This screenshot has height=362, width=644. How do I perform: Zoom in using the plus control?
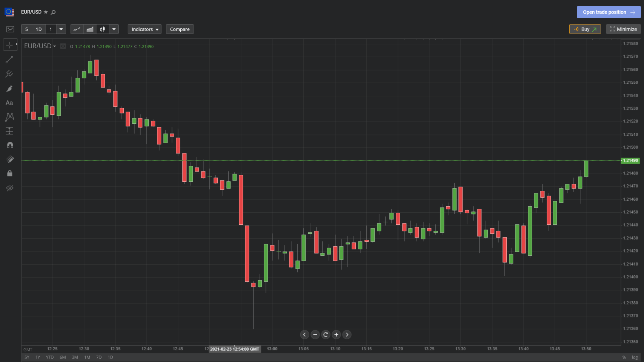click(x=336, y=334)
